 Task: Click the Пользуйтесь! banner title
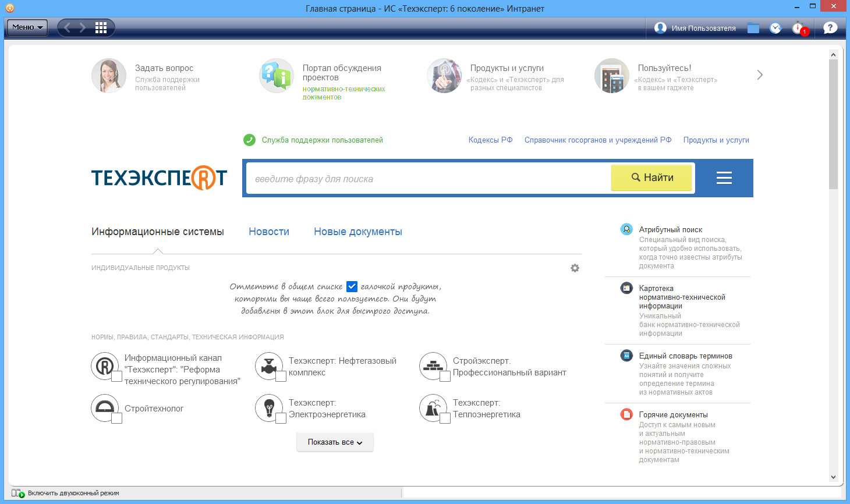(665, 68)
